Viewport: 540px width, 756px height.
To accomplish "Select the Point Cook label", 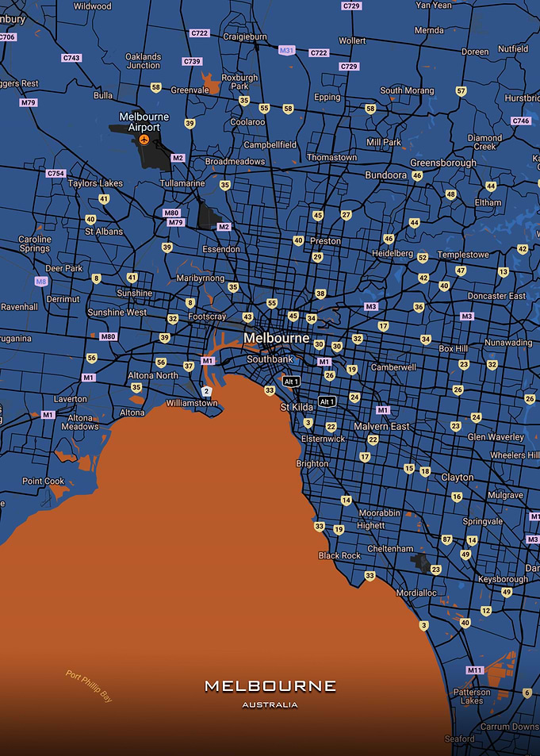I will [44, 482].
